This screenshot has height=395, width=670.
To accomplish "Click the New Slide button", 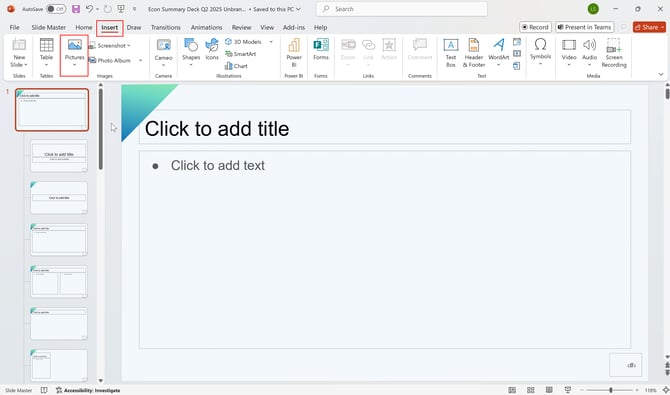I will [19, 53].
